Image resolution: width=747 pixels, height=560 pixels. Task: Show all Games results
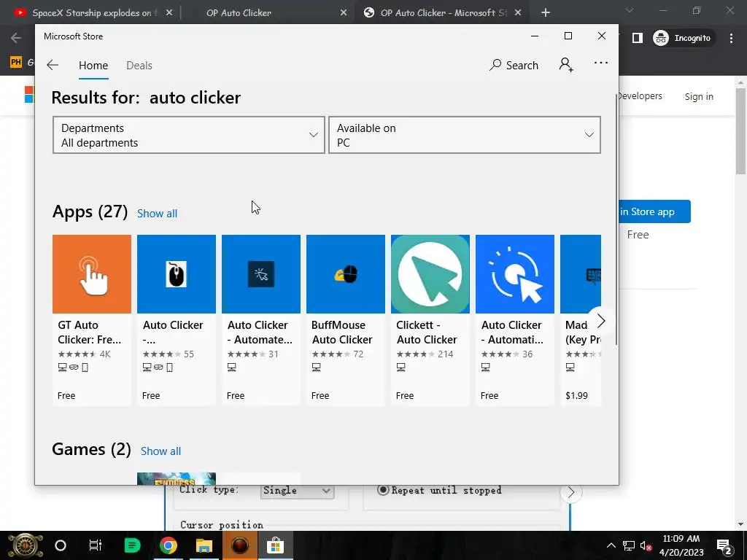click(x=161, y=451)
